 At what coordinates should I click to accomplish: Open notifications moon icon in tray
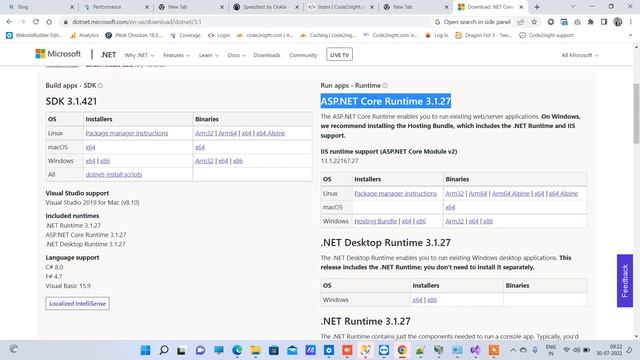click(629, 350)
